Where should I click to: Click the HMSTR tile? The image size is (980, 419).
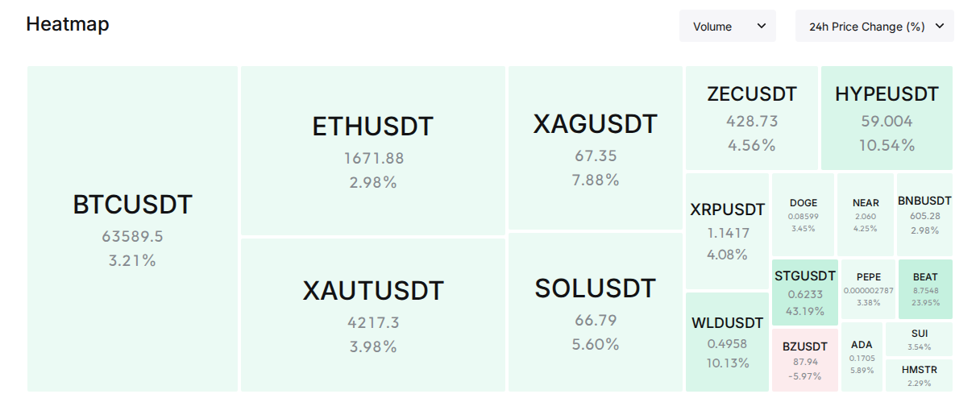(x=920, y=375)
